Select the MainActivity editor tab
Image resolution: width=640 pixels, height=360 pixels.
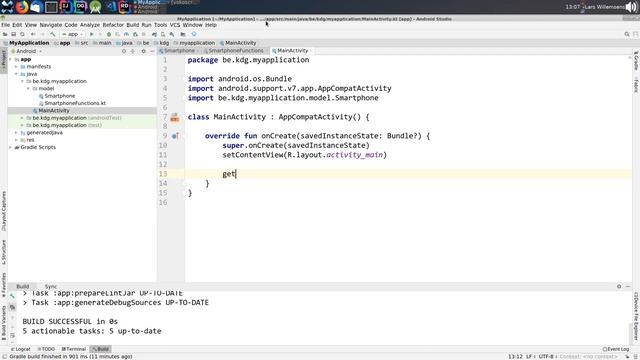point(292,51)
